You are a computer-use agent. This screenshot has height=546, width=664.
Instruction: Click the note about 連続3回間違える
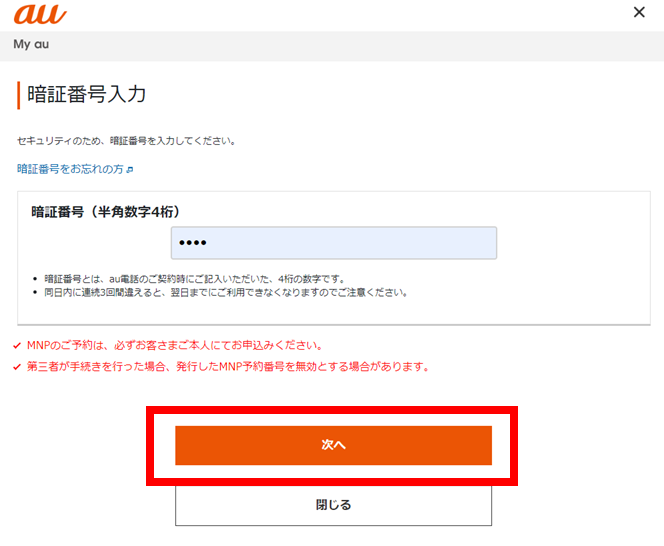[x=226, y=293]
